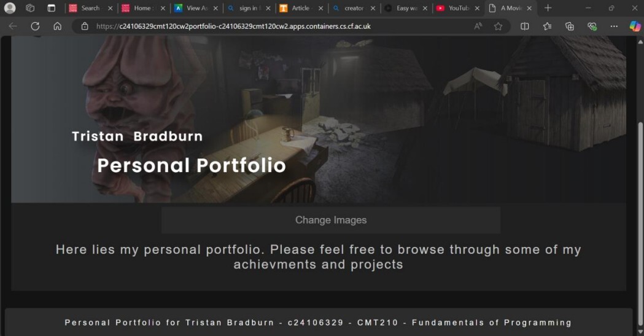Close the Home tab
Image resolution: width=644 pixels, height=336 pixels.
[163, 8]
